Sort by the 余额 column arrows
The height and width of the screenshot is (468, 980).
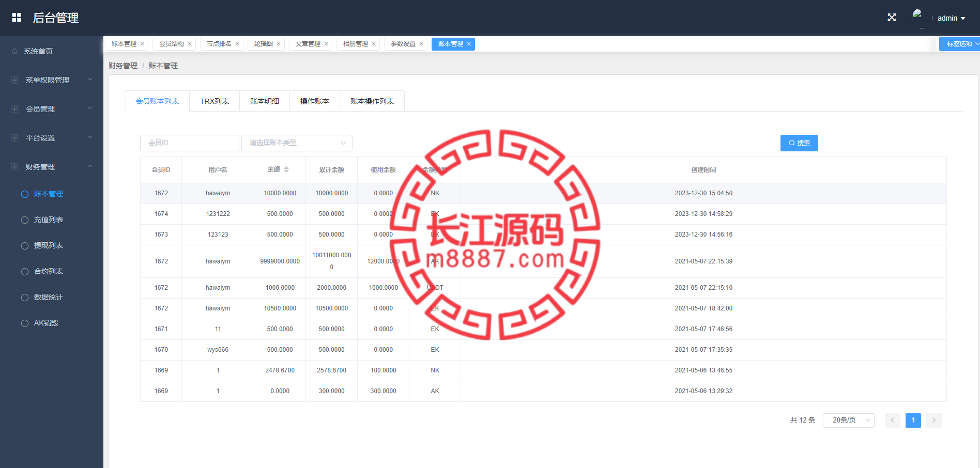pos(286,169)
